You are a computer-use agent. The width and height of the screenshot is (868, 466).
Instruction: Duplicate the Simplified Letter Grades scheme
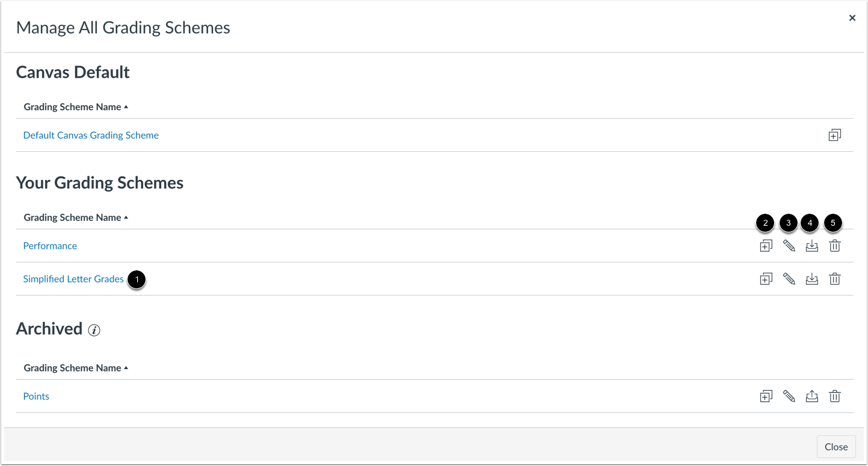click(766, 279)
